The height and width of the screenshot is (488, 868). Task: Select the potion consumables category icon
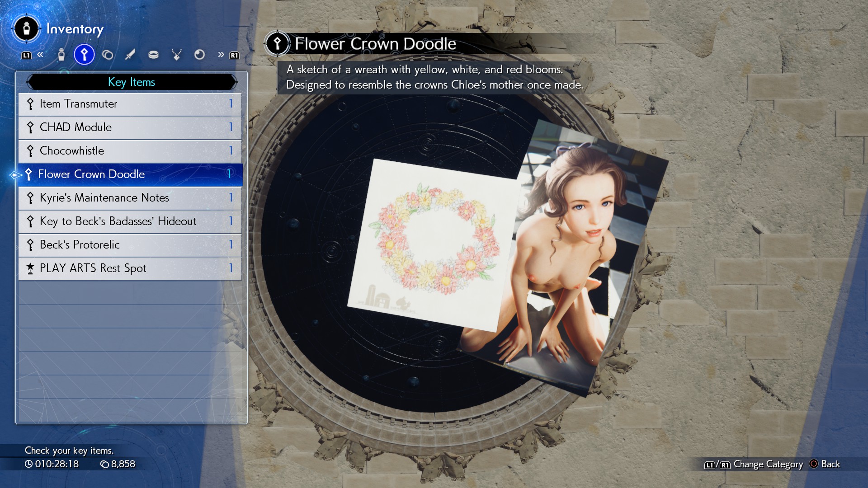tap(61, 55)
